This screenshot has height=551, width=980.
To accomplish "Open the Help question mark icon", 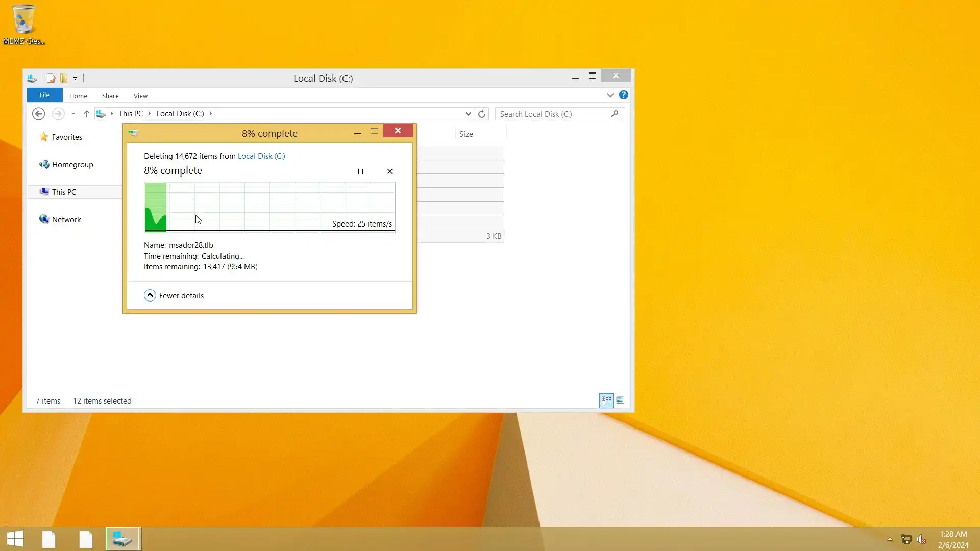I will (624, 95).
